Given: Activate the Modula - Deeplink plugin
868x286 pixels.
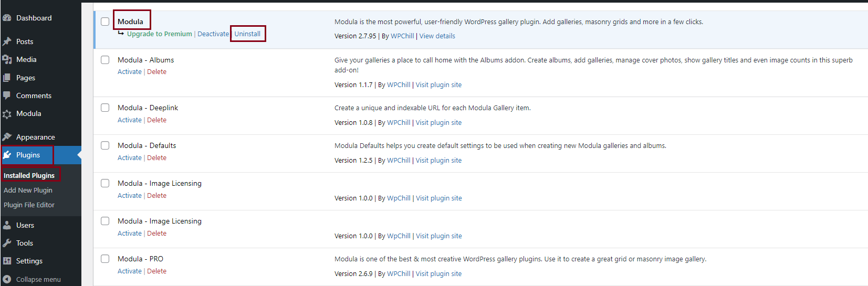Looking at the screenshot, I should [130, 120].
